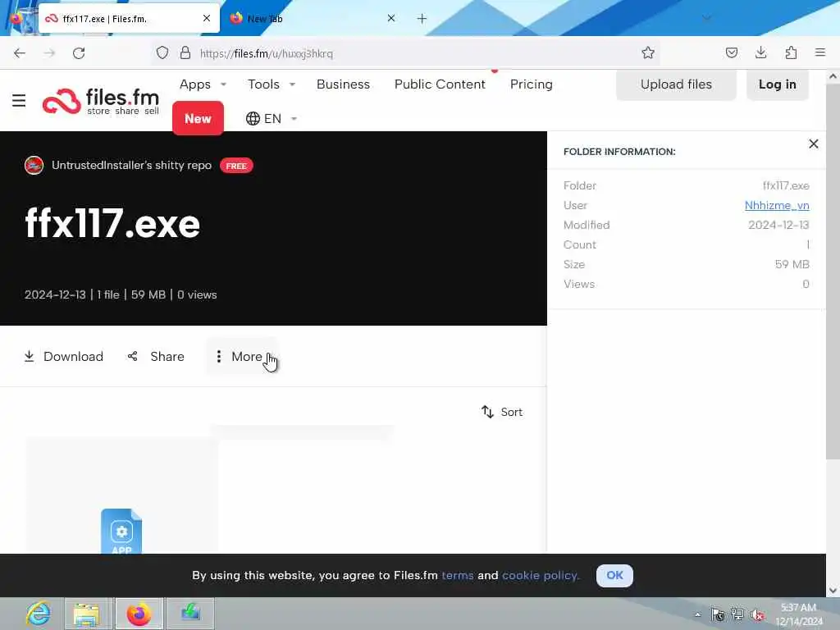The height and width of the screenshot is (630, 840).
Task: Open the Nhhizme_vn user link
Action: tap(777, 205)
